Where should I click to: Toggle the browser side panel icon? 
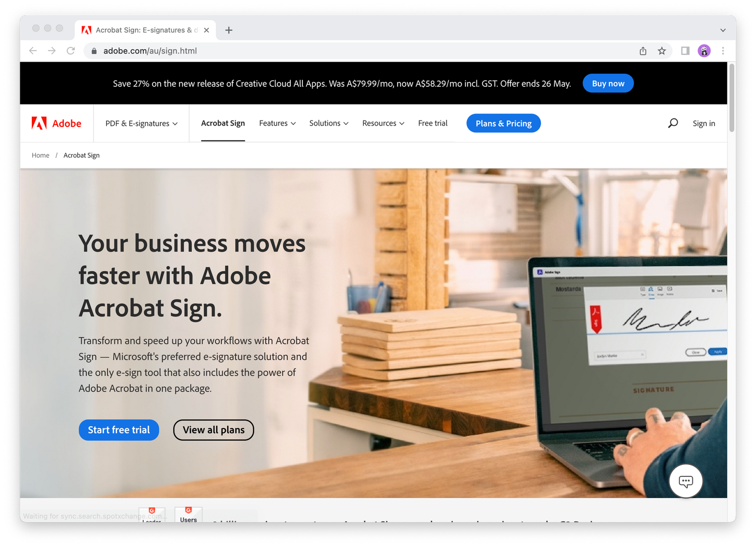click(685, 51)
